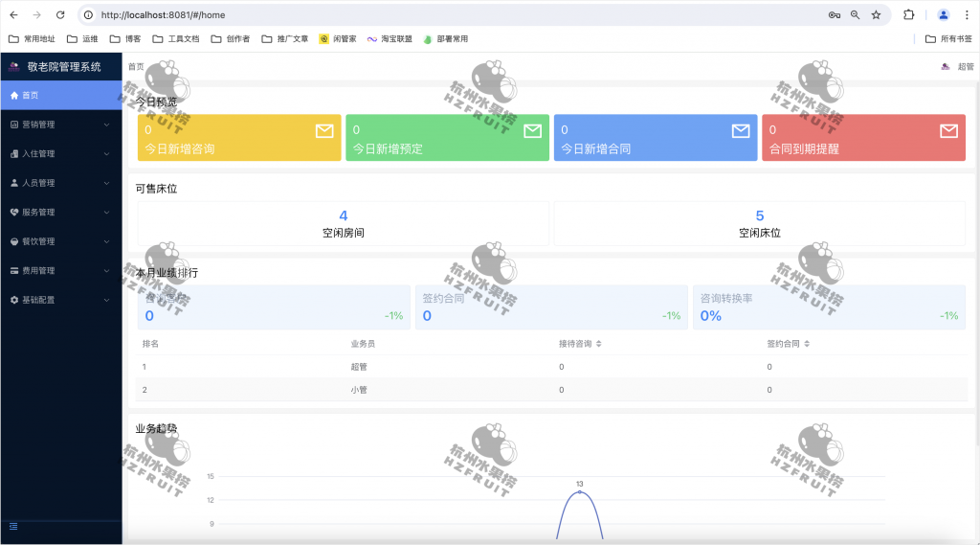Click the browser forward arrow

point(37,15)
